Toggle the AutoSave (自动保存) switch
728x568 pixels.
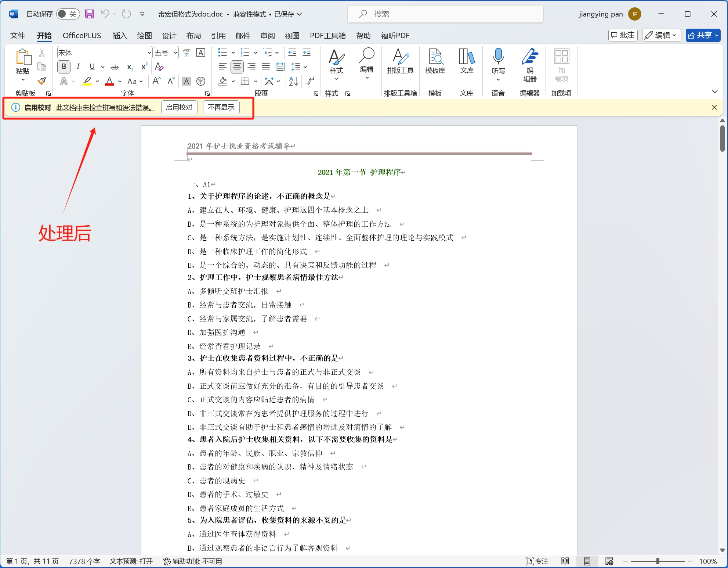pos(68,14)
